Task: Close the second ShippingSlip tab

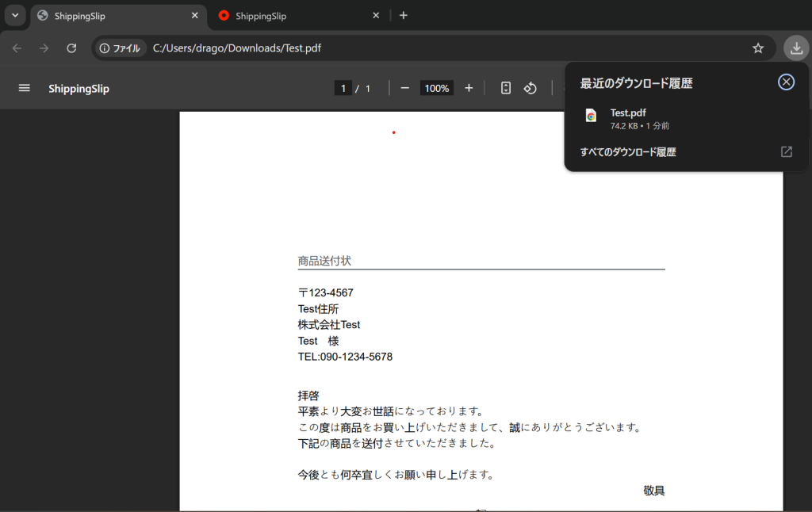Action: coord(376,16)
